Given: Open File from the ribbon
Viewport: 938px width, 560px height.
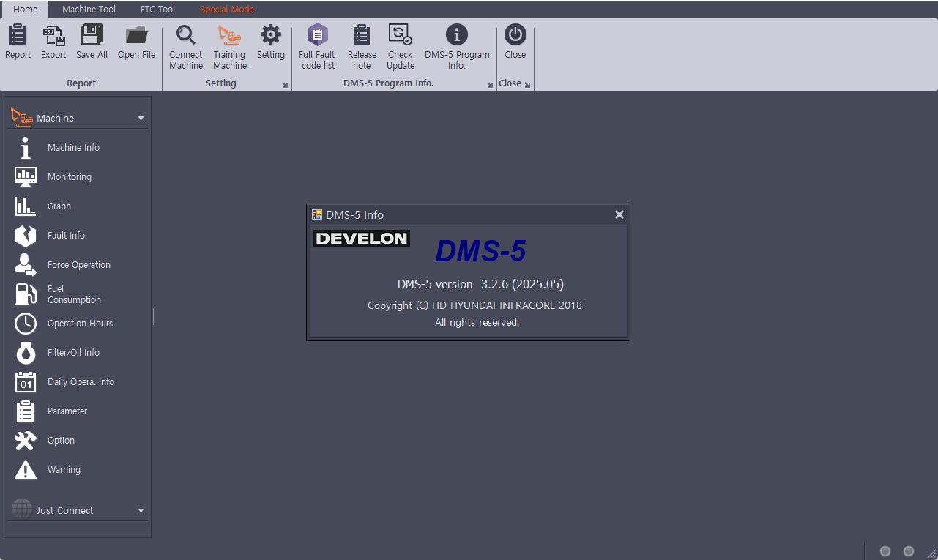Looking at the screenshot, I should coord(136,42).
